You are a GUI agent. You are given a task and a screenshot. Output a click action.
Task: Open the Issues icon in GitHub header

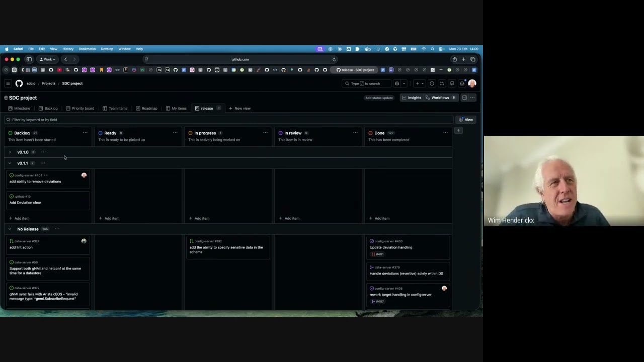[x=432, y=83]
